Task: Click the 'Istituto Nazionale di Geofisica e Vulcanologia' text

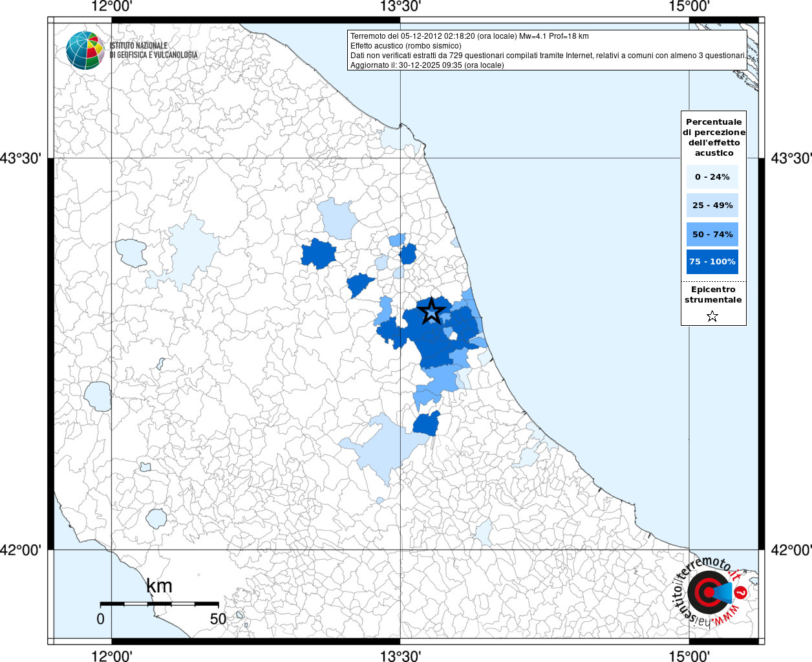Action: pos(153,50)
